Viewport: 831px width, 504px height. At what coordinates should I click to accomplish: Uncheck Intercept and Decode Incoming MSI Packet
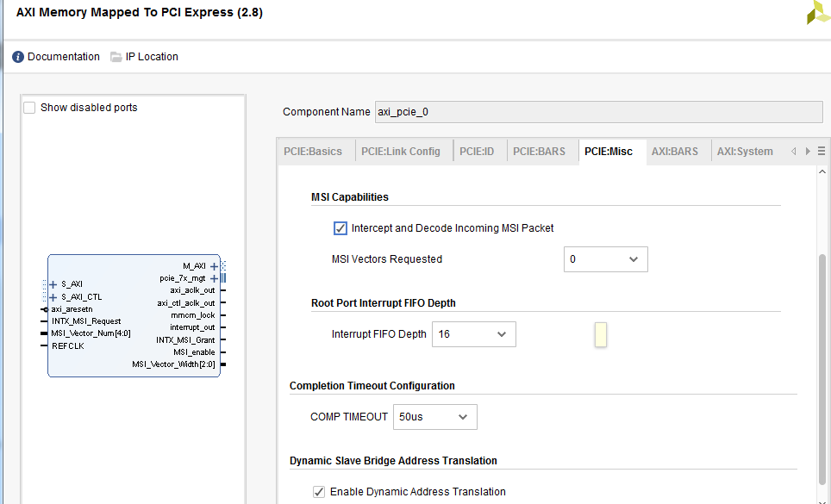(341, 228)
